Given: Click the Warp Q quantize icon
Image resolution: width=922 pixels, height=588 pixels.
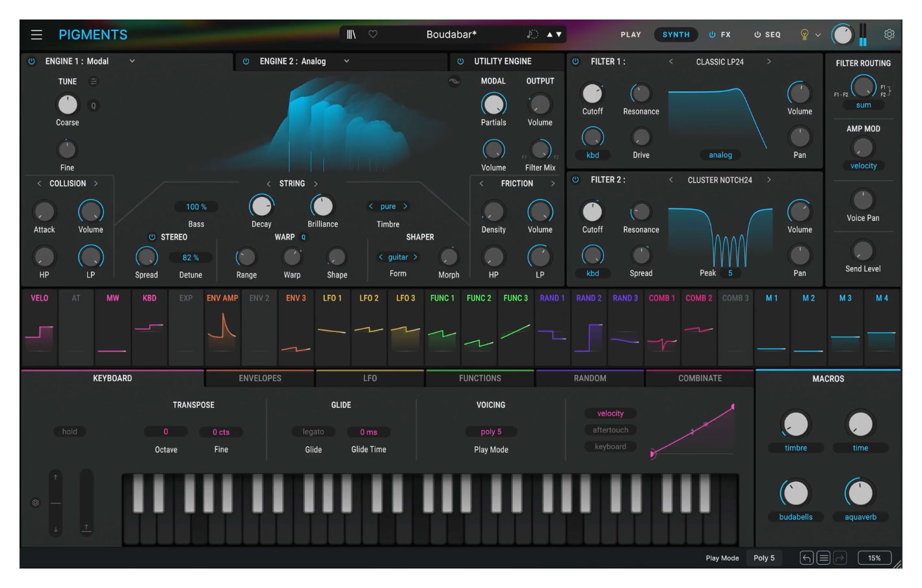Looking at the screenshot, I should pos(304,237).
